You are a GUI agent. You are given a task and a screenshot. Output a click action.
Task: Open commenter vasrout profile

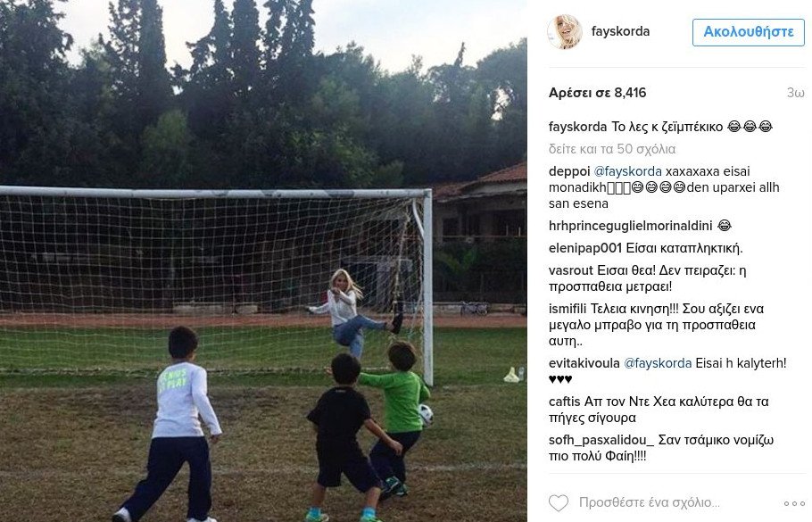(571, 270)
